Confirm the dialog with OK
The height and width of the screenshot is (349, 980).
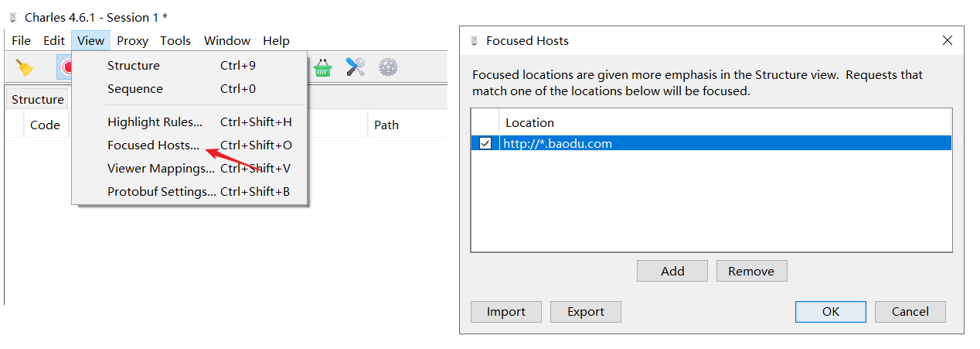pyautogui.click(x=831, y=312)
